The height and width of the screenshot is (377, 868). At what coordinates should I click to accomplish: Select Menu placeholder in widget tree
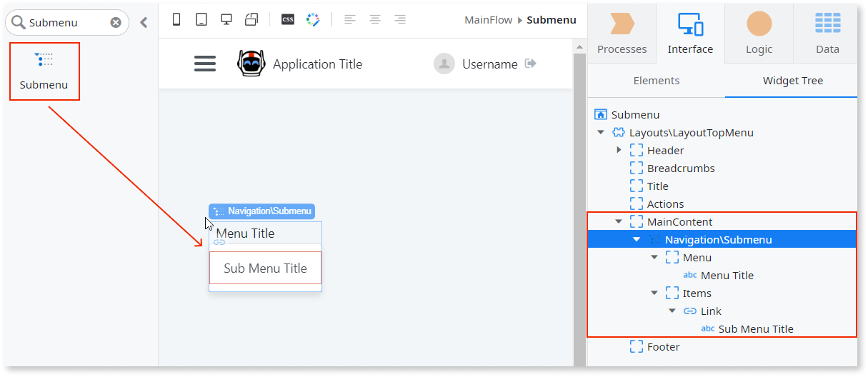(x=697, y=258)
